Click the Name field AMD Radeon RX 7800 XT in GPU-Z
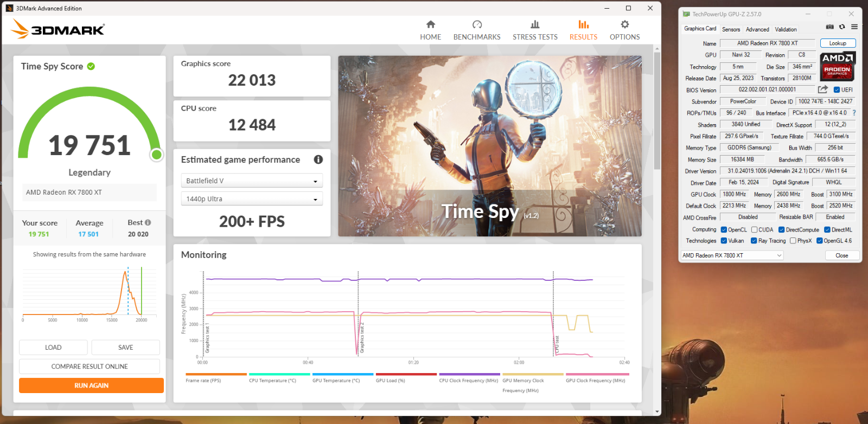The width and height of the screenshot is (868, 424). click(767, 43)
